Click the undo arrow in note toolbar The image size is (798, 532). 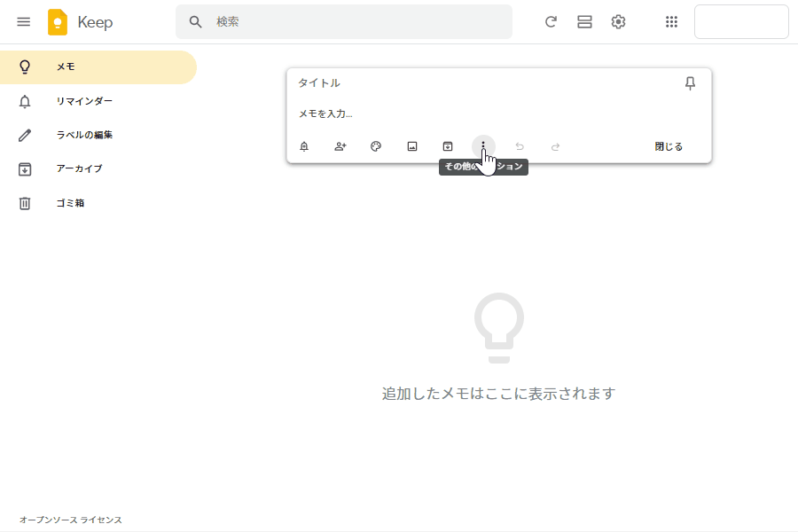point(520,146)
